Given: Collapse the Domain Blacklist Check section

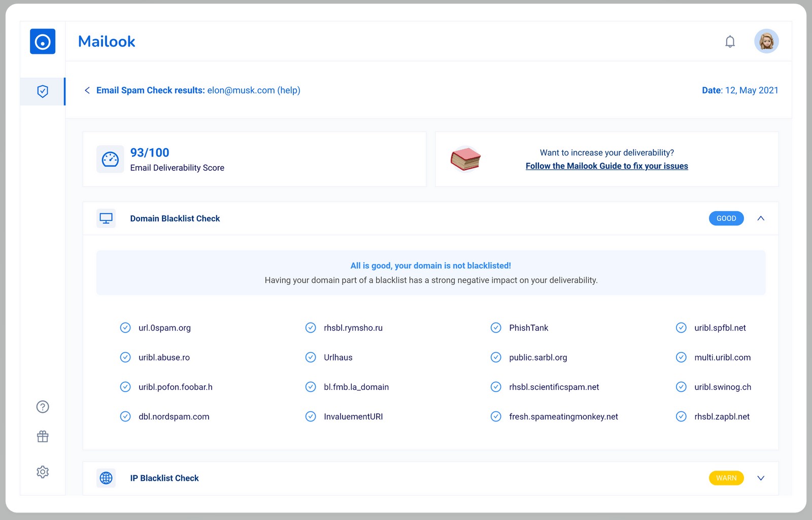Looking at the screenshot, I should pyautogui.click(x=761, y=218).
